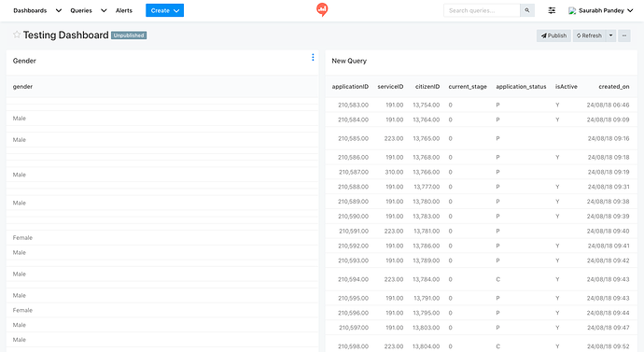The height and width of the screenshot is (352, 644).
Task: Click isActive Y in row 210,583.00
Action: (x=557, y=105)
